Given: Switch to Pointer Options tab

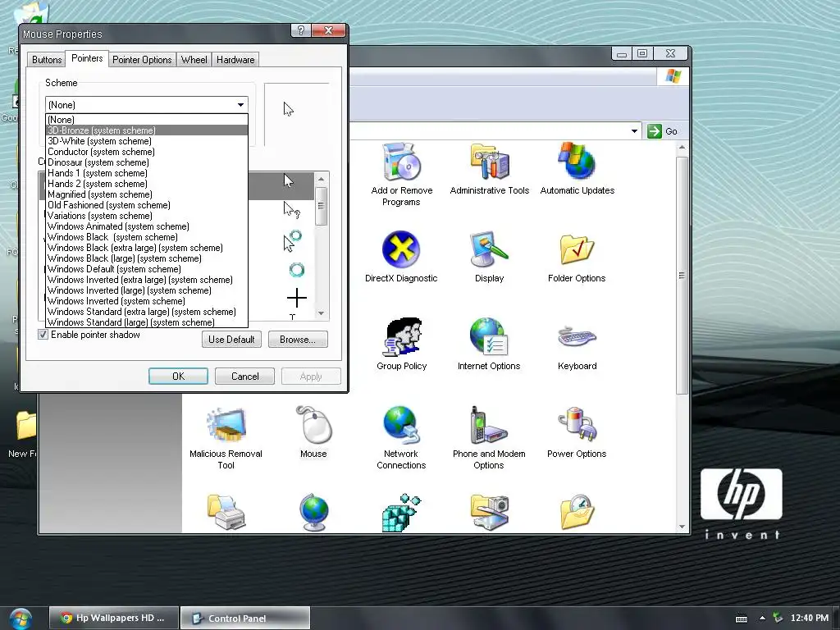Looking at the screenshot, I should [142, 59].
